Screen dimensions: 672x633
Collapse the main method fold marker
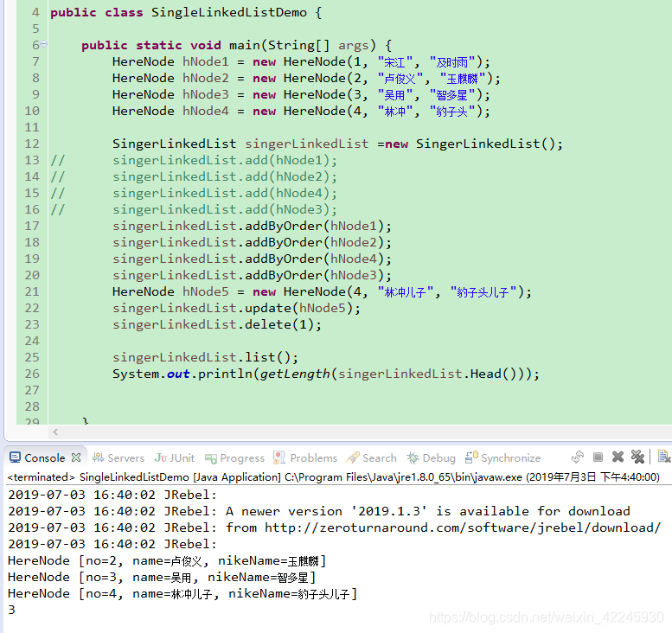[x=44, y=44]
